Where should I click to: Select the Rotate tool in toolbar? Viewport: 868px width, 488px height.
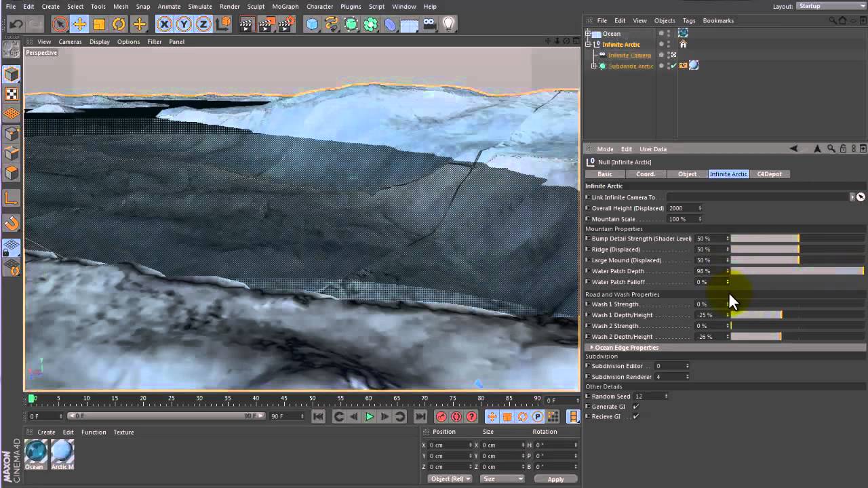(119, 24)
